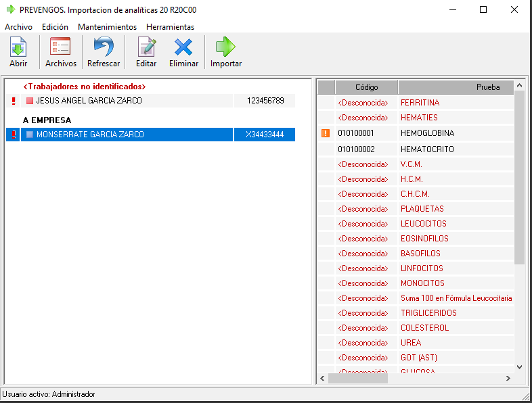Open the Archivos toolbar button
This screenshot has width=532, height=403.
pos(61,47)
